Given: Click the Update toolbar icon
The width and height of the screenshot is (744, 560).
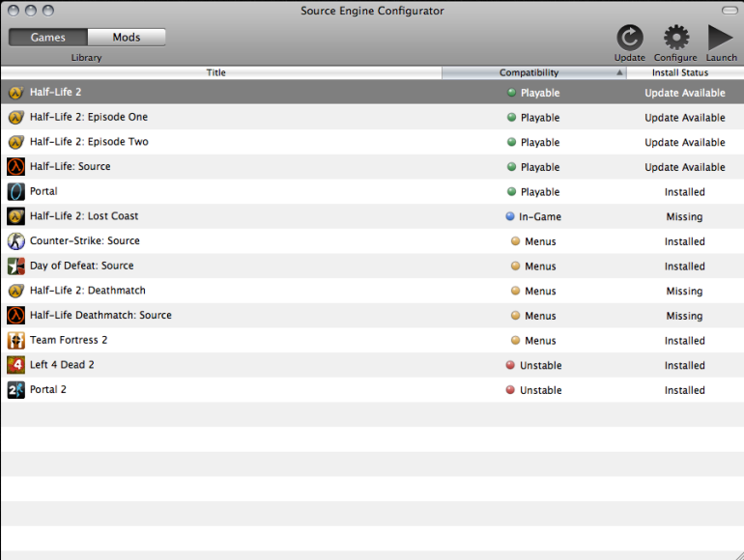Looking at the screenshot, I should (630, 38).
